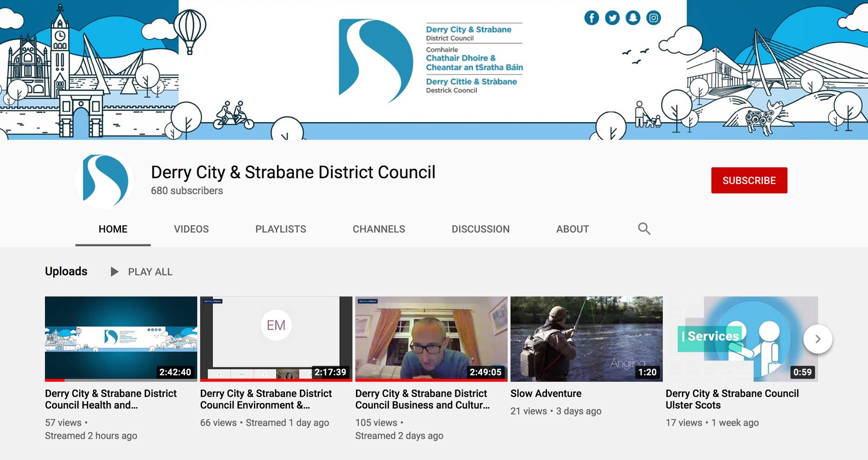This screenshot has height=460, width=868.
Task: Open the Health and... video thumbnail
Action: point(121,339)
